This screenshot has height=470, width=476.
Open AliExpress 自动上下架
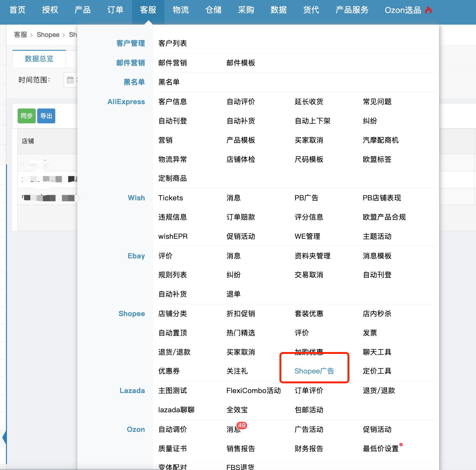pos(312,121)
